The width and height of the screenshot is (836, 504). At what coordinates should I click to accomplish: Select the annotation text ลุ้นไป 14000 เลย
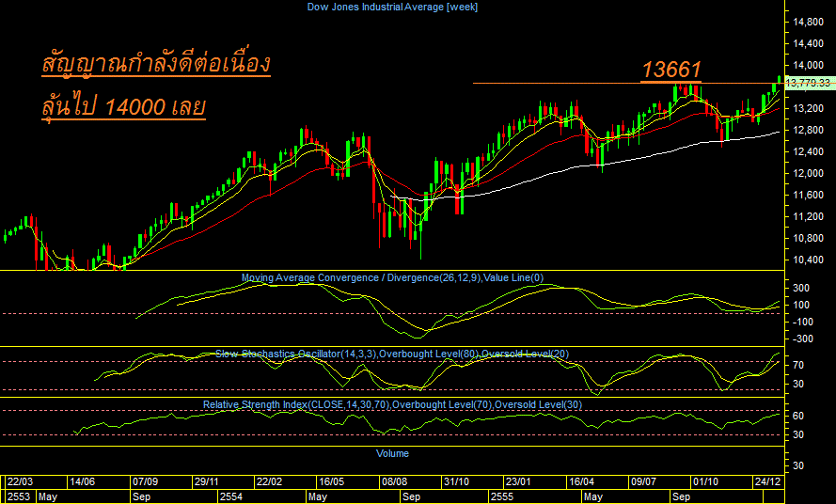(x=123, y=106)
